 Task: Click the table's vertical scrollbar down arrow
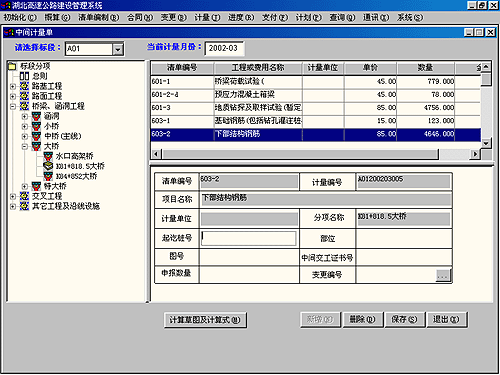click(486, 143)
